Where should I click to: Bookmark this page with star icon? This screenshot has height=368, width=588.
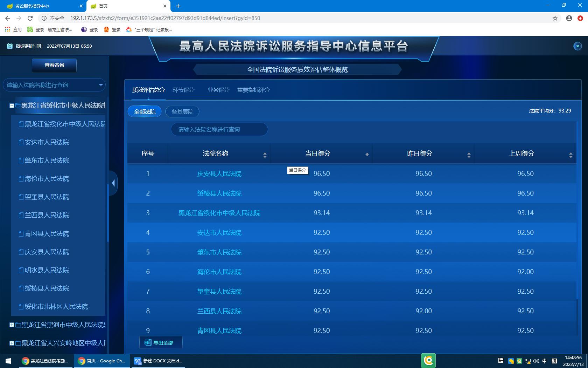point(555,18)
